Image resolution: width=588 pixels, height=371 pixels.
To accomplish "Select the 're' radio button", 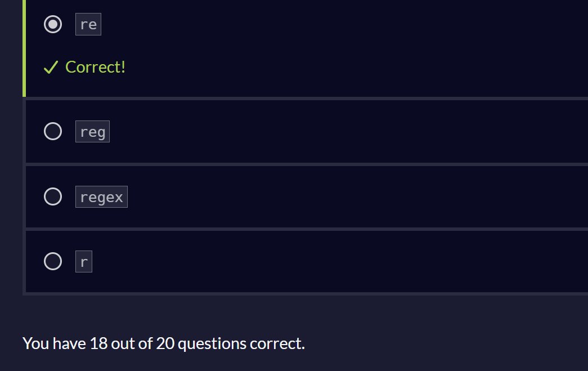I will click(53, 24).
